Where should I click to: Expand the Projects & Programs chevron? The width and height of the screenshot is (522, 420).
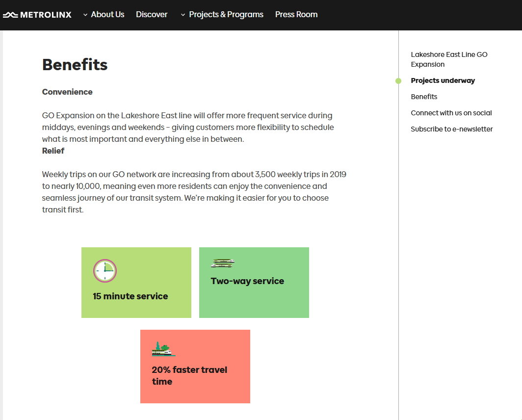[183, 15]
